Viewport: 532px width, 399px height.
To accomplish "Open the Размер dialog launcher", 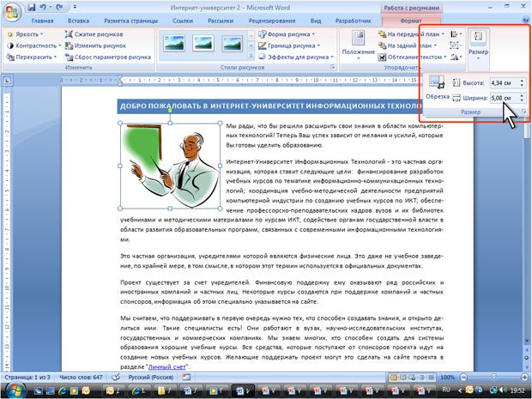I will point(524,112).
